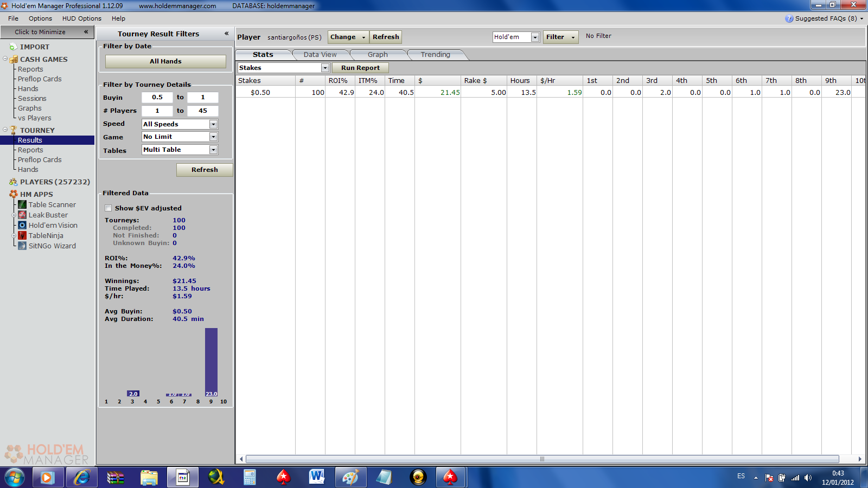Click the horizontal scrollbar thumb
Image resolution: width=868 pixels, height=488 pixels.
pos(542,459)
